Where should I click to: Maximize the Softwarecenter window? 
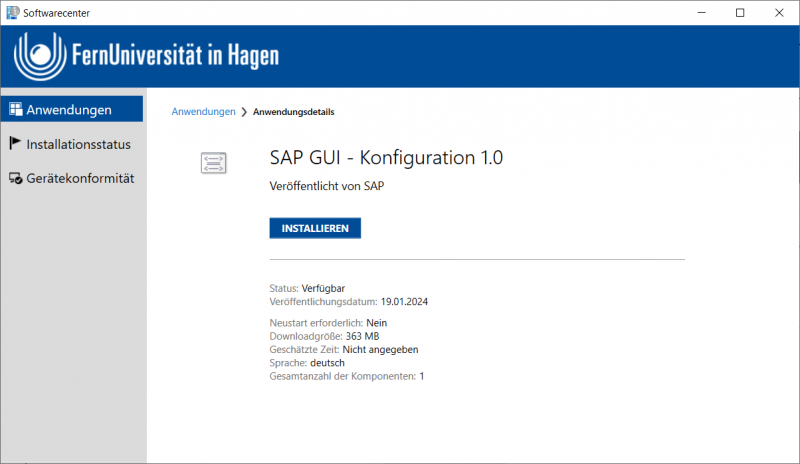click(x=740, y=13)
